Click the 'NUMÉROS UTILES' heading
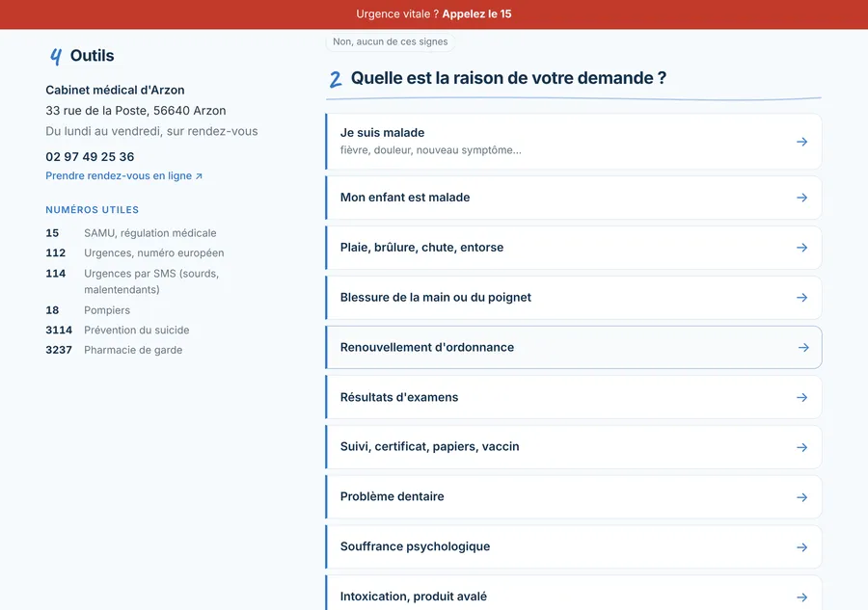The width and height of the screenshot is (868, 610). click(92, 210)
